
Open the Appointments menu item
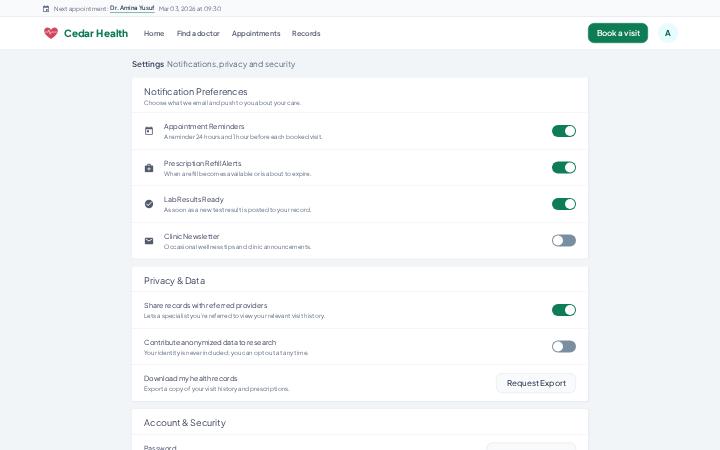tap(256, 34)
